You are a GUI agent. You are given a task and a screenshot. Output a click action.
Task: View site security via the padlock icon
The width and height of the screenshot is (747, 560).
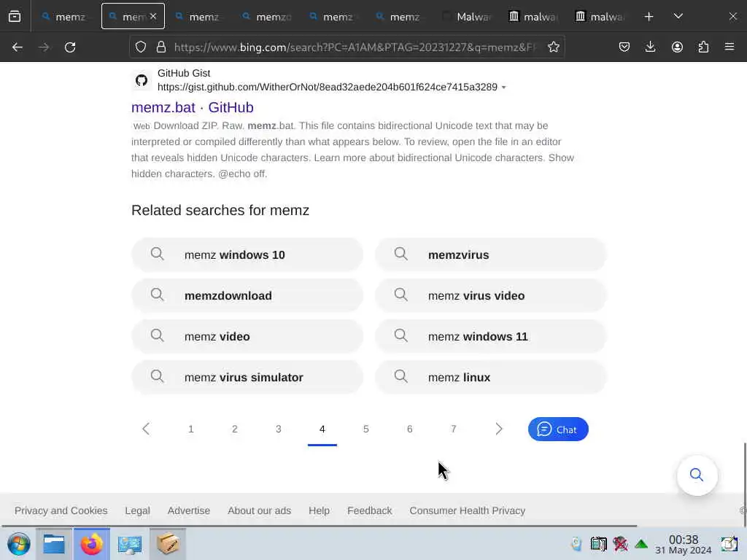161,47
